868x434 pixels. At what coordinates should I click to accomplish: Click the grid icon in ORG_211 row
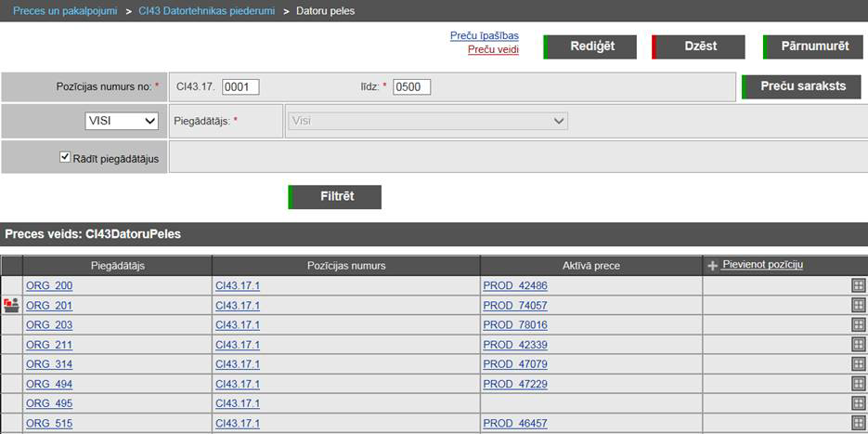pyautogui.click(x=858, y=345)
